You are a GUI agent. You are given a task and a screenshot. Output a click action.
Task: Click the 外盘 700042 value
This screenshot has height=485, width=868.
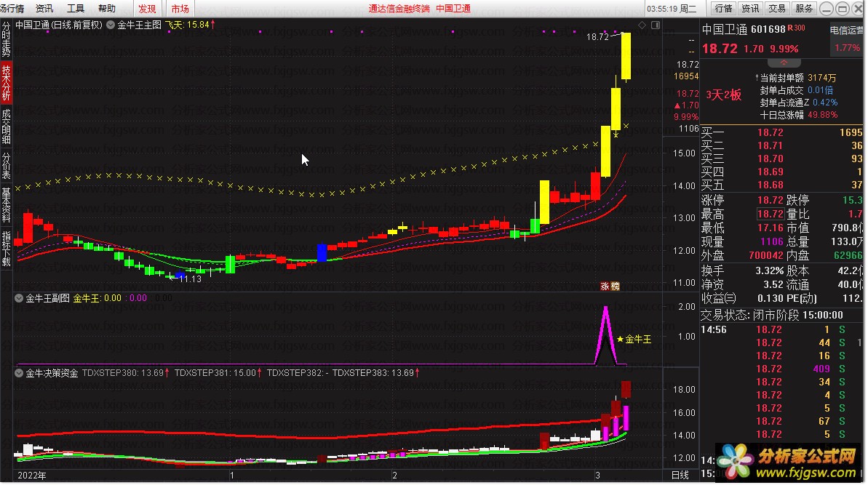pos(766,255)
